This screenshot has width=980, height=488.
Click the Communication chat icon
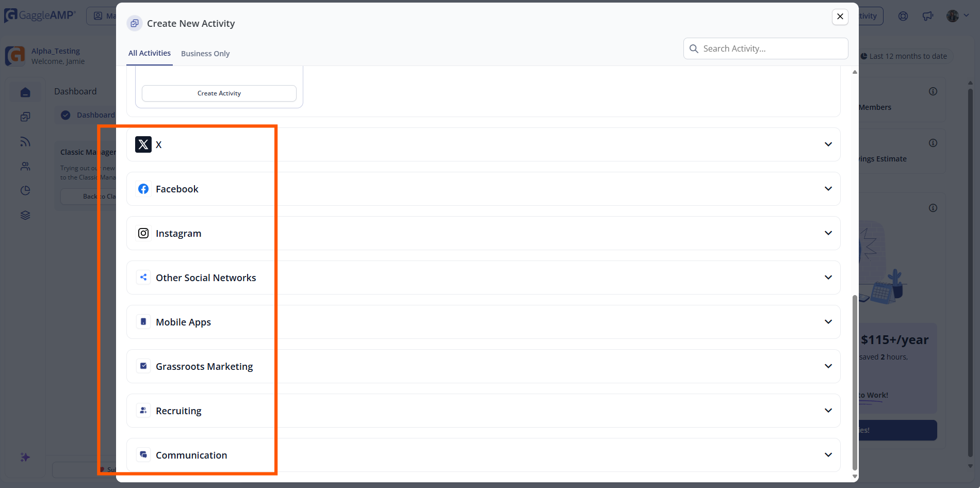(143, 455)
